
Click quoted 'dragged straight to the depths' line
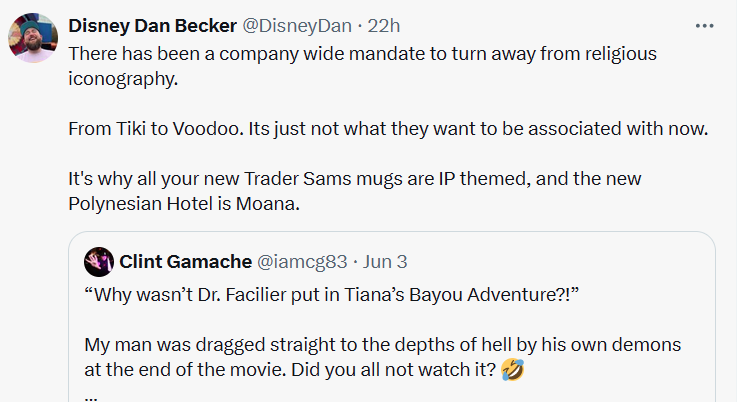click(x=383, y=345)
